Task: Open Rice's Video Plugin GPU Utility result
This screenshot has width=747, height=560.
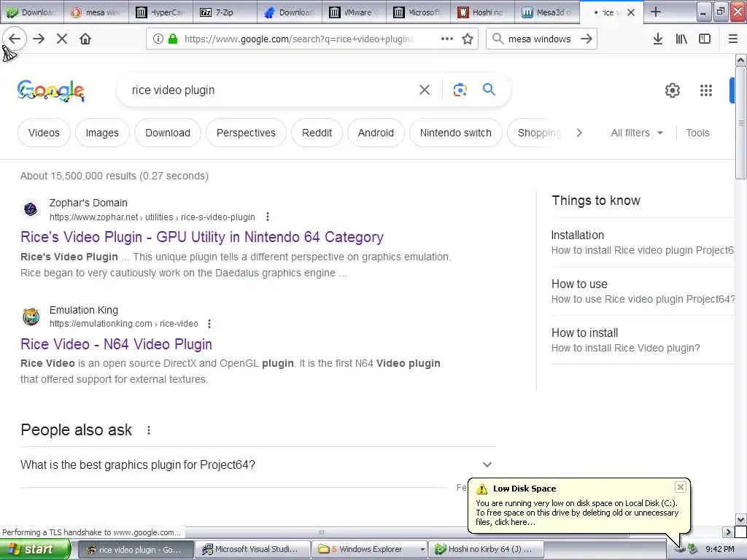Action: tap(202, 237)
